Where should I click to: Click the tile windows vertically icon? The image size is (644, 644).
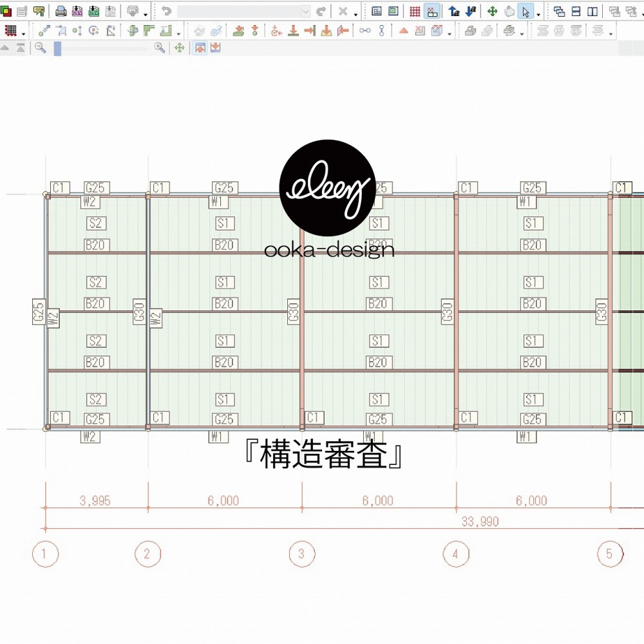(592, 12)
